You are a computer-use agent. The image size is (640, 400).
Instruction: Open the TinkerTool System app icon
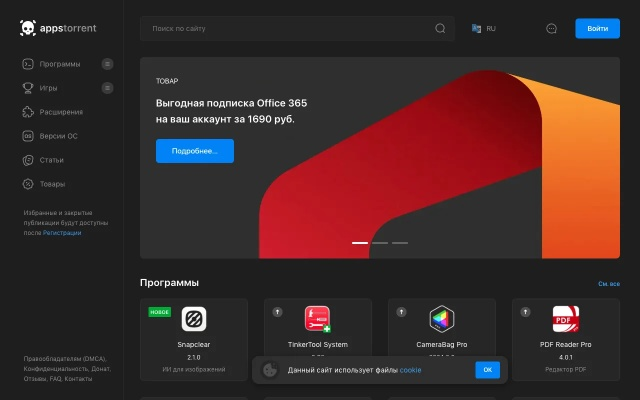(x=318, y=319)
